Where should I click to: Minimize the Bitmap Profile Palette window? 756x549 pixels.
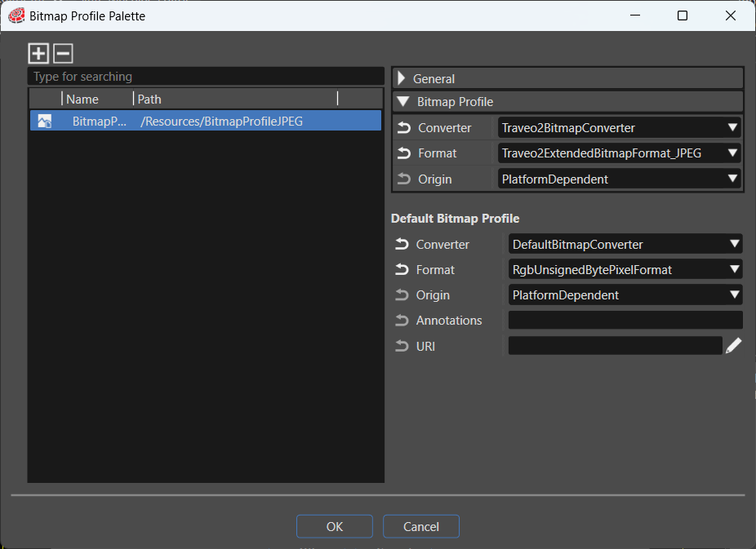635,15
